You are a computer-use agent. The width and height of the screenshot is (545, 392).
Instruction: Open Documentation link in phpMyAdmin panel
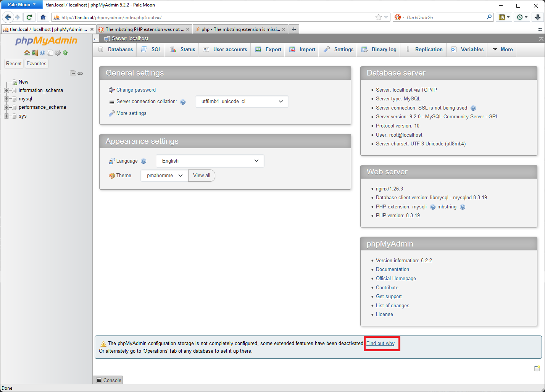click(x=392, y=269)
